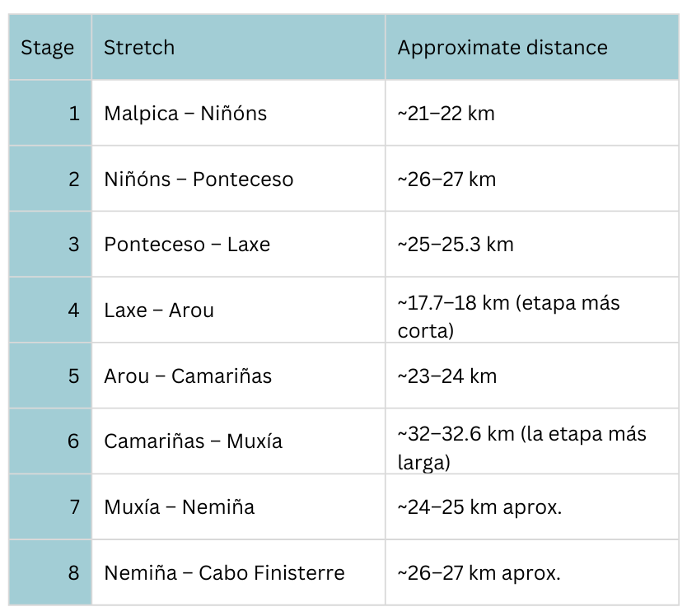The height and width of the screenshot is (616, 687).
Task: Click the stage number 8 cell
Action: click(x=74, y=573)
